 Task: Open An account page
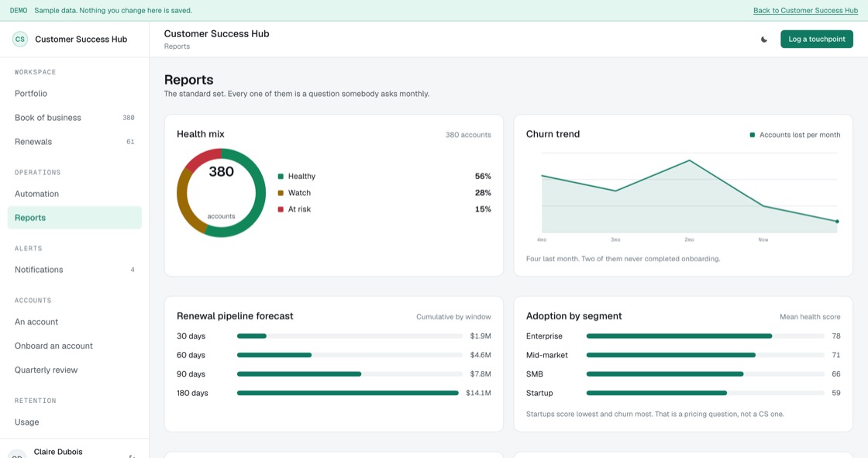click(x=74, y=322)
